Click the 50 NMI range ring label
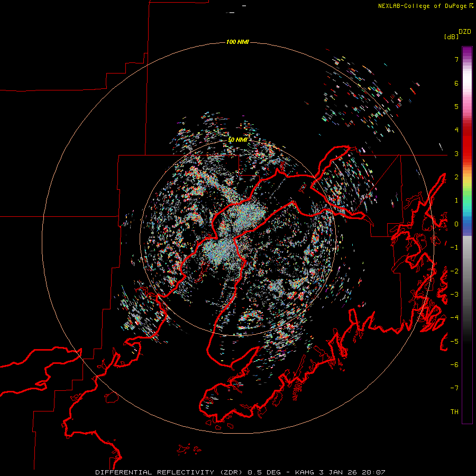 tap(237, 140)
